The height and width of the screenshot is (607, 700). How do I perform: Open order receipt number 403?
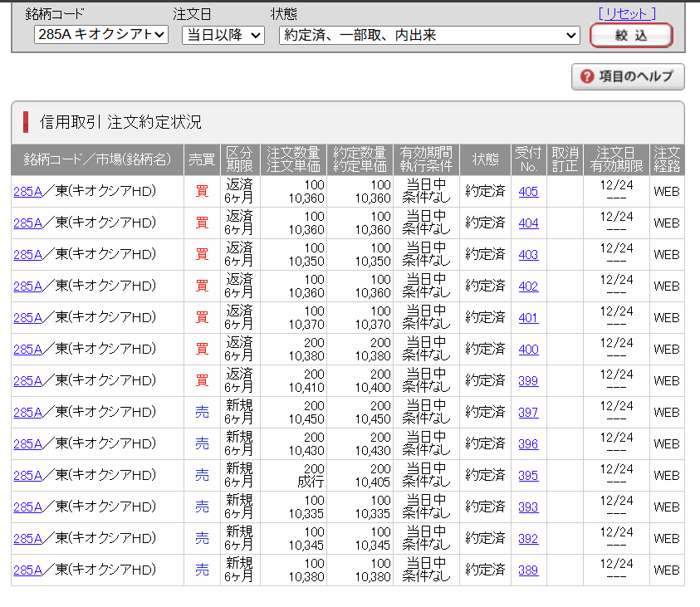coord(528,255)
